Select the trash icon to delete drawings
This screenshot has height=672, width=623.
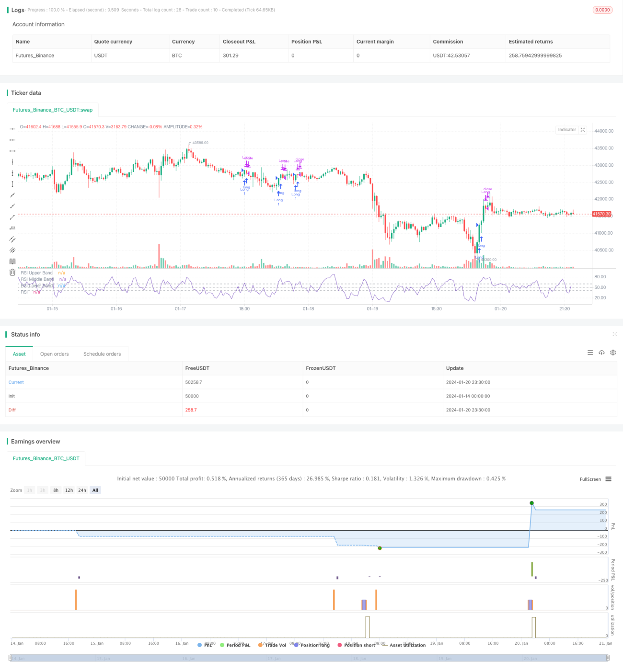pos(12,272)
